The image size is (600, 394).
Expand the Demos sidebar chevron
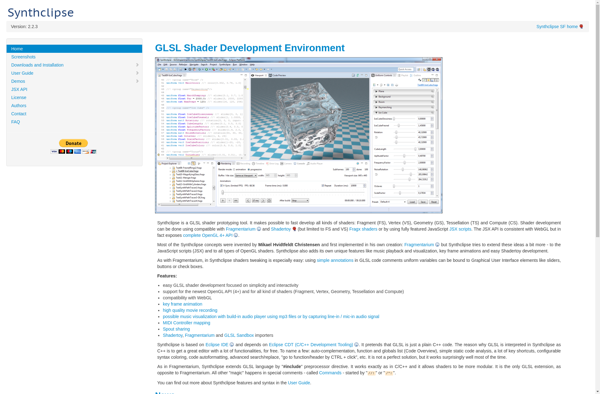137,81
